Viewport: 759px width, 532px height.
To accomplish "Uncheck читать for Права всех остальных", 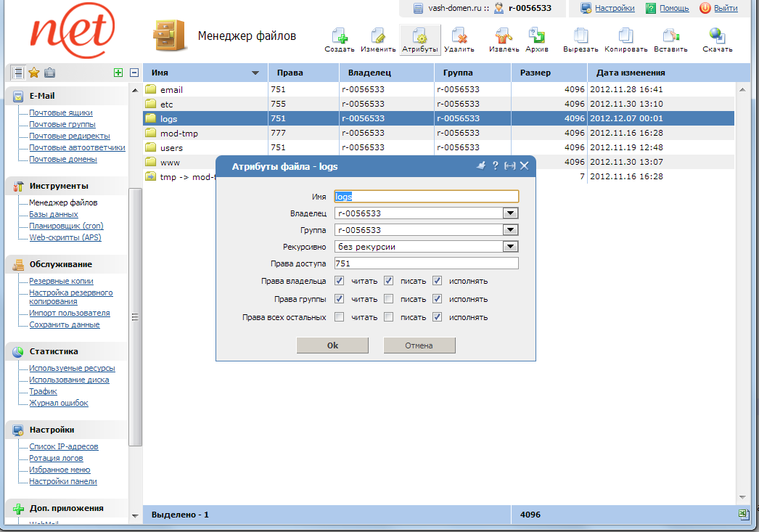I will click(x=337, y=317).
